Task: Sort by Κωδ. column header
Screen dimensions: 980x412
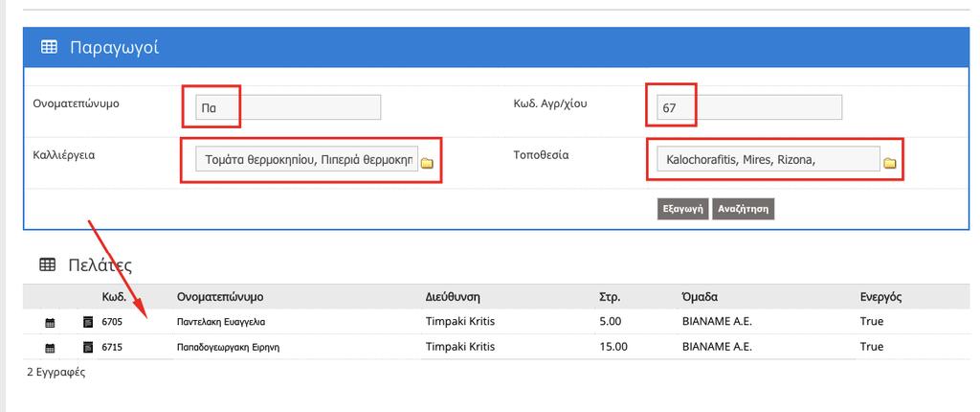Action: click(115, 297)
